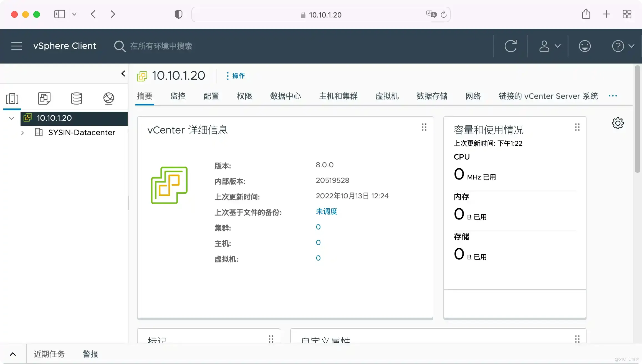Click the Safari share icon

(586, 14)
